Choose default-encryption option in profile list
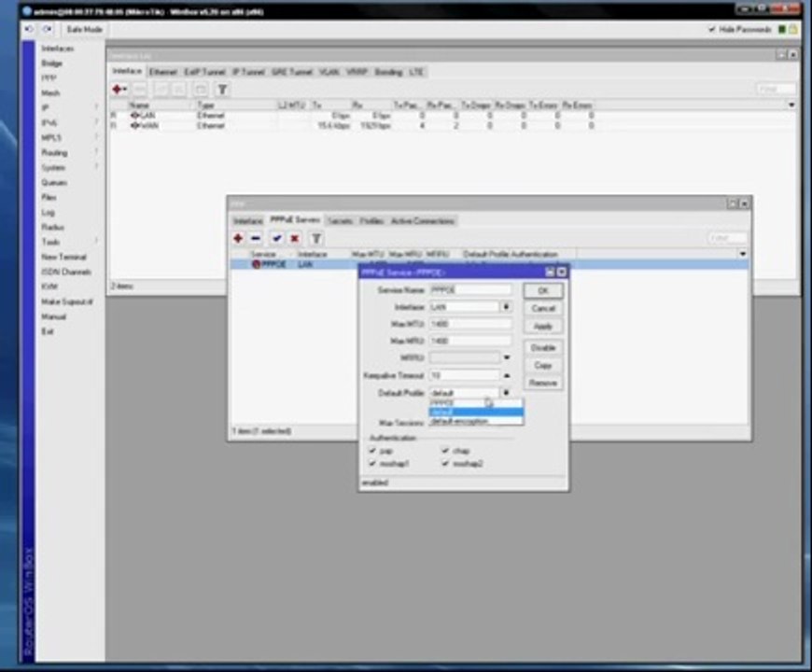812x672 pixels. pyautogui.click(x=476, y=422)
